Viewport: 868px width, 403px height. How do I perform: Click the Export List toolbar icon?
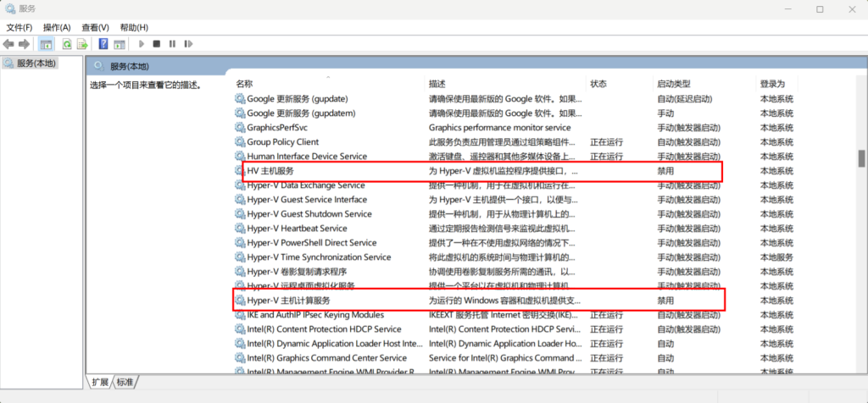point(82,44)
